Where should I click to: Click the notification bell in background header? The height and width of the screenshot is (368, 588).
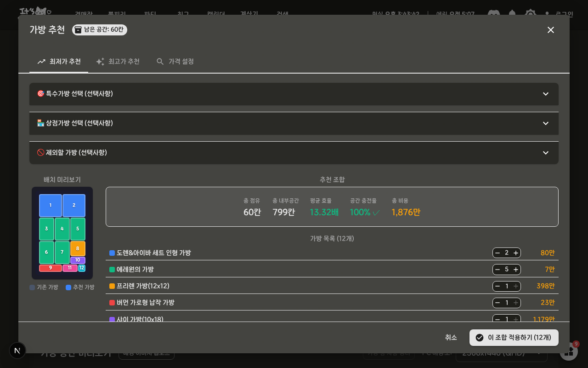click(512, 14)
